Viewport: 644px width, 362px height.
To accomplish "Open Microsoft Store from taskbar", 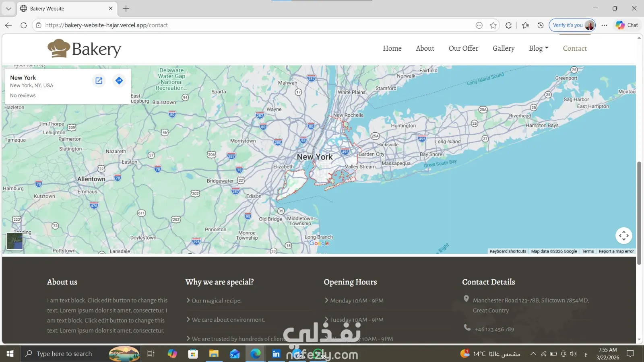I will tap(193, 354).
